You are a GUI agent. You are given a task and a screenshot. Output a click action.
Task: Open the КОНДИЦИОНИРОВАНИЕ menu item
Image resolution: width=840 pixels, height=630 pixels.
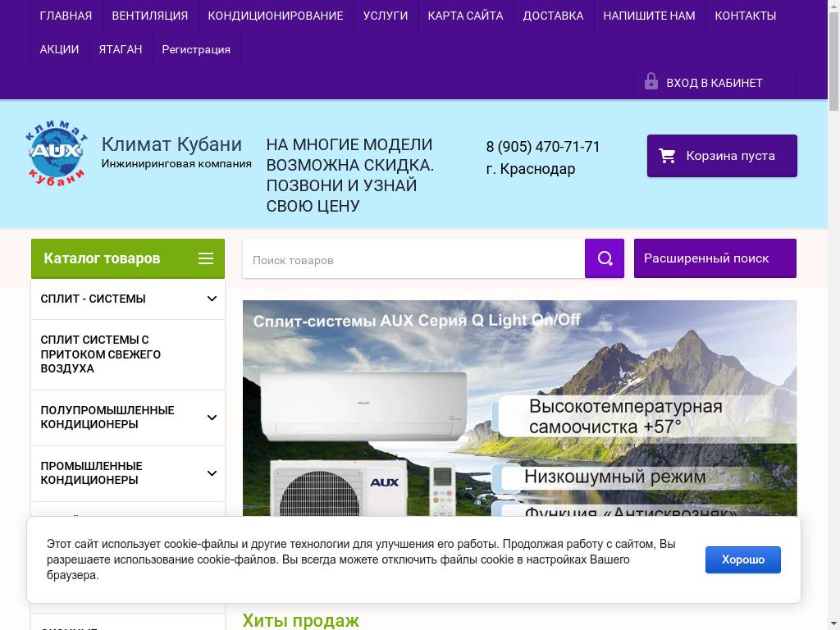coord(276,16)
